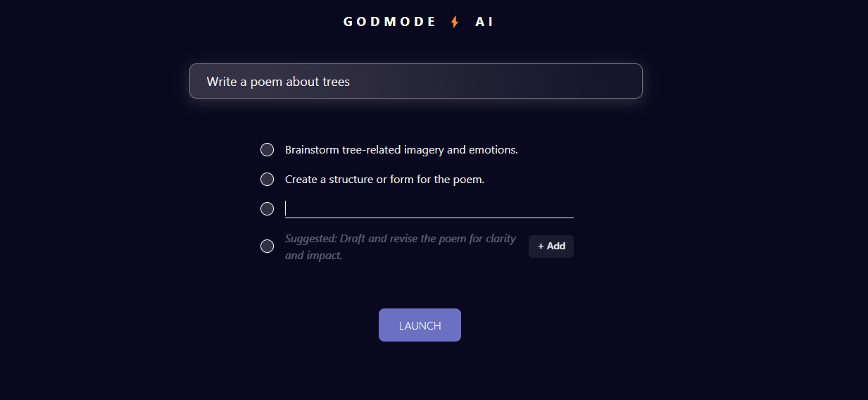Toggle the circle next to Create a structure
This screenshot has height=400, width=868.
[x=268, y=179]
